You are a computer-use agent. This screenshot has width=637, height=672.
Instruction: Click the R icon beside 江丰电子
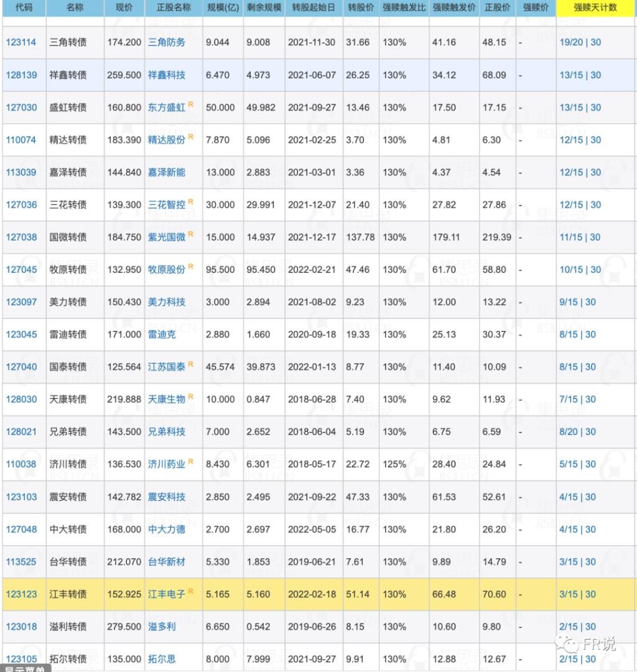pos(191,591)
